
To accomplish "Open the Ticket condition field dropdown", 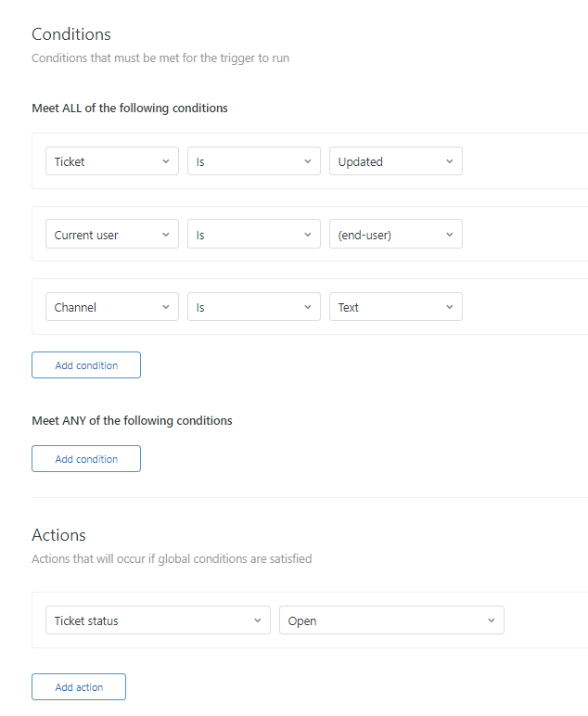I will point(111,161).
